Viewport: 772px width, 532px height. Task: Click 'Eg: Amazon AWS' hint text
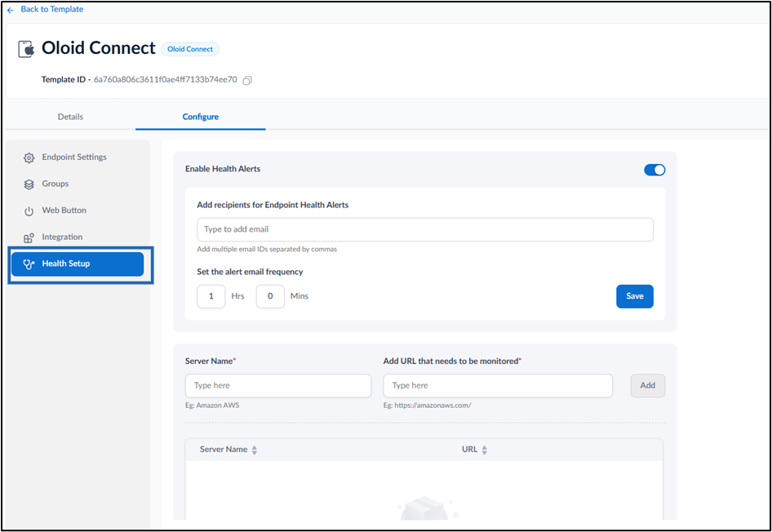click(x=212, y=406)
